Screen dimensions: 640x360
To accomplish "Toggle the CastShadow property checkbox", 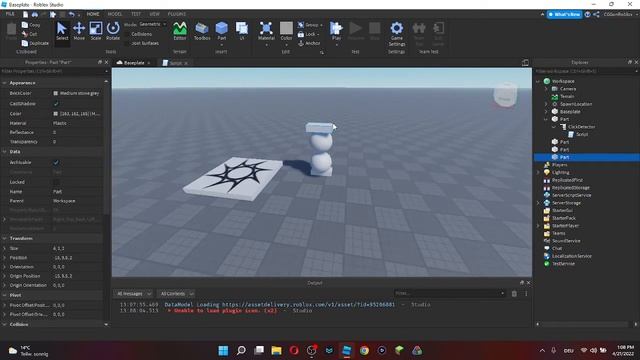I will click(56, 104).
